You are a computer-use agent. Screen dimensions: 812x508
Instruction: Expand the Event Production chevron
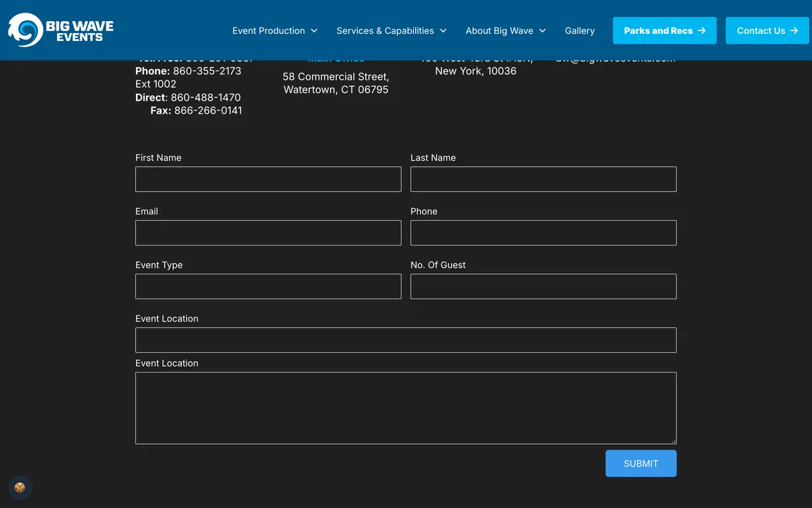pos(314,30)
